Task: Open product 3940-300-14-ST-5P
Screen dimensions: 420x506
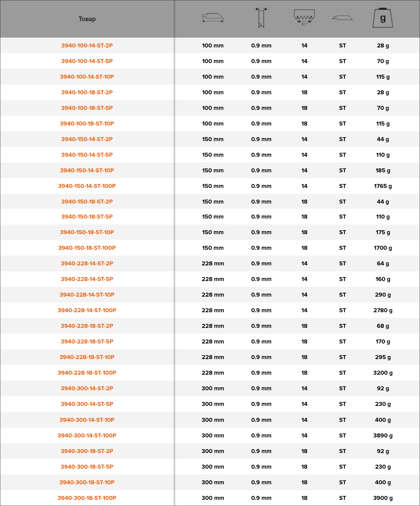Action: (x=87, y=404)
